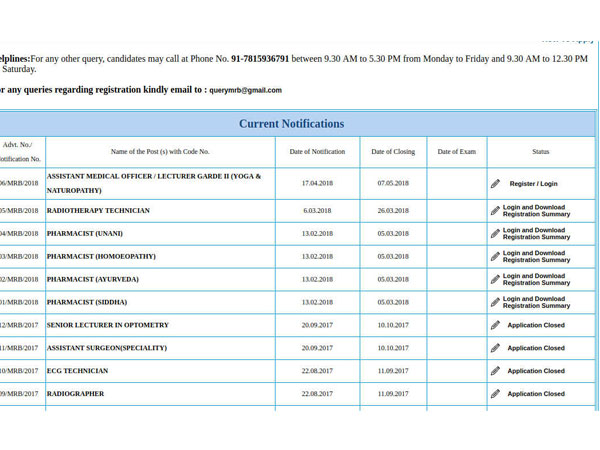The width and height of the screenshot is (600, 450).
Task: Click notification date in Senior Lecturer Optometry row
Action: point(317,325)
